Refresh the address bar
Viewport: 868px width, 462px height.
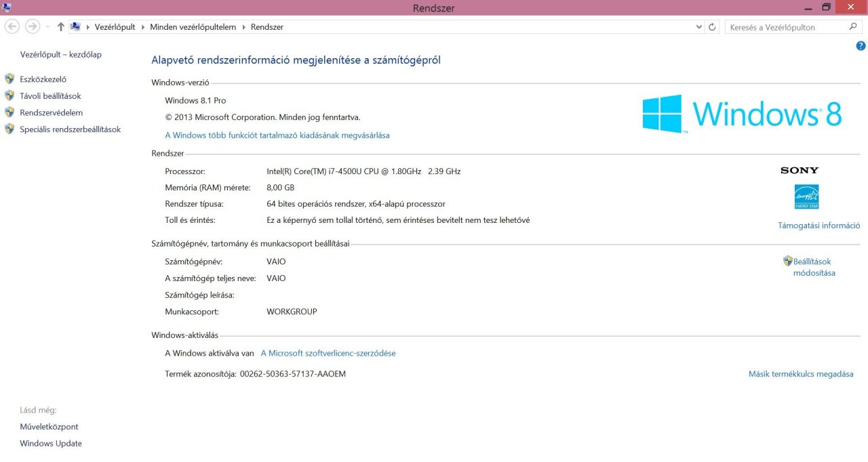[712, 27]
